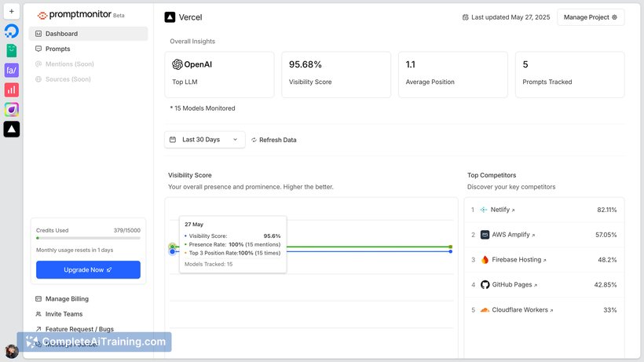Viewport: 644px width, 362px height.
Task: Click the 95.68% Visibility Score card
Action: (336, 75)
